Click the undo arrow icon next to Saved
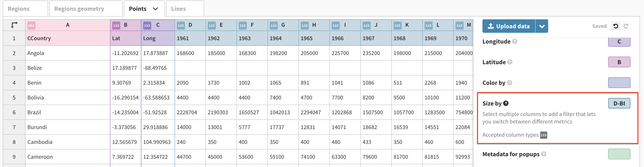Screen dimensions: 644x167 [x=616, y=26]
